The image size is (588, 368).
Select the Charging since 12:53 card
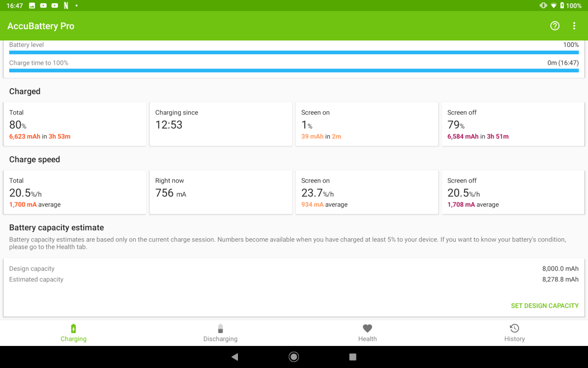(x=221, y=124)
